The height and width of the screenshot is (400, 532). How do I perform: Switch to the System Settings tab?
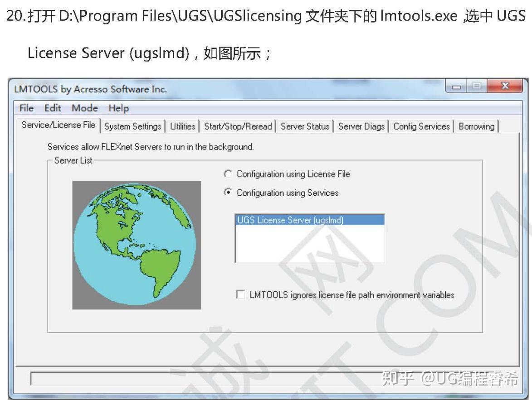(132, 127)
